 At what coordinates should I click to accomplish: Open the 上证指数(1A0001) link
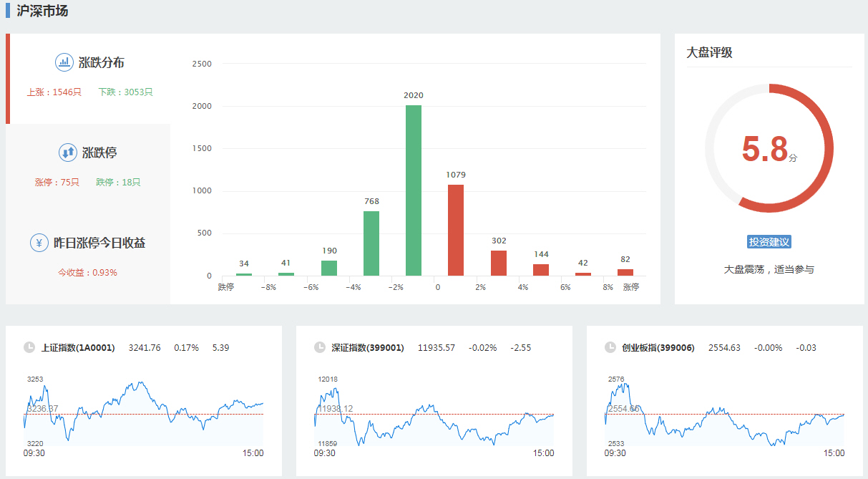click(x=78, y=348)
